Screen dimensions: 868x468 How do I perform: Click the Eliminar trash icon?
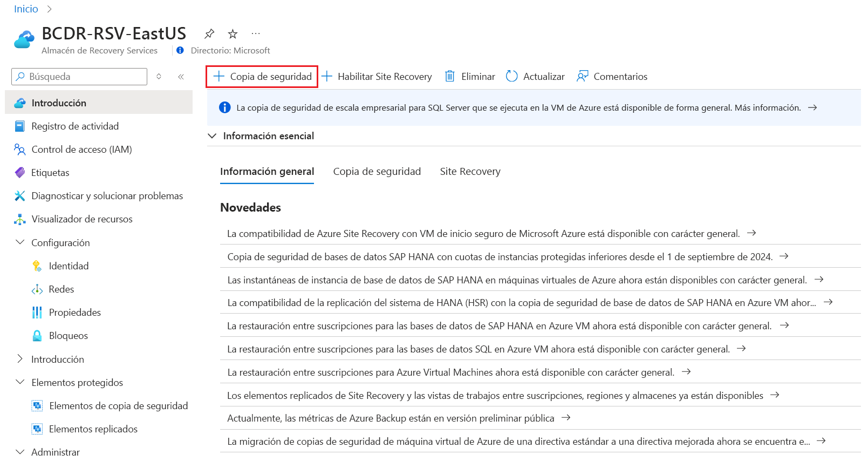coord(449,76)
